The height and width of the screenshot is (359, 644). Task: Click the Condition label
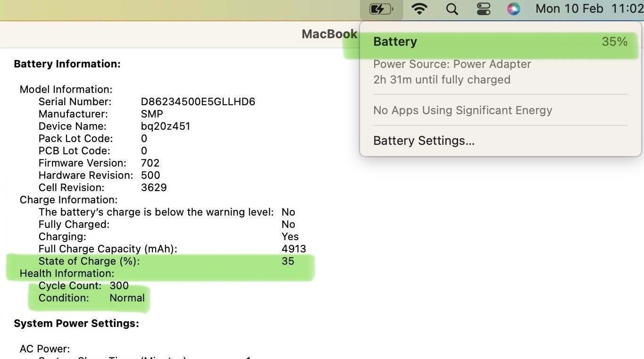coord(64,298)
